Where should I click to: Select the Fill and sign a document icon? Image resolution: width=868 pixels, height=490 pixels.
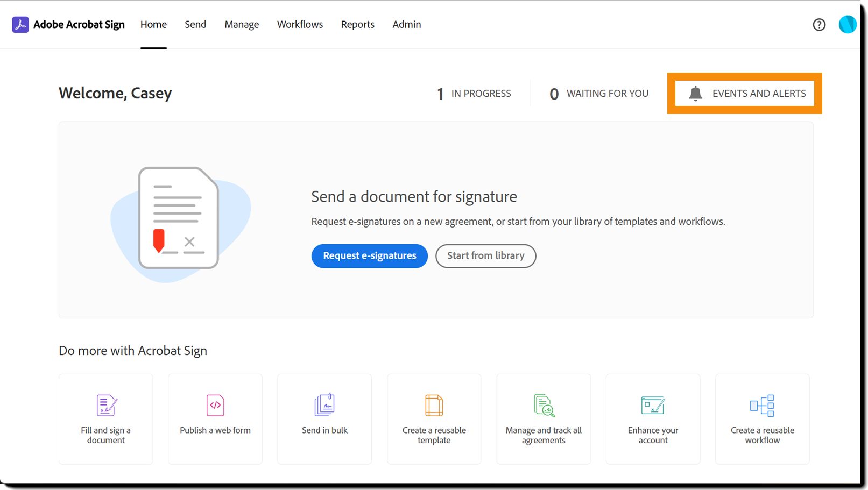click(x=107, y=406)
